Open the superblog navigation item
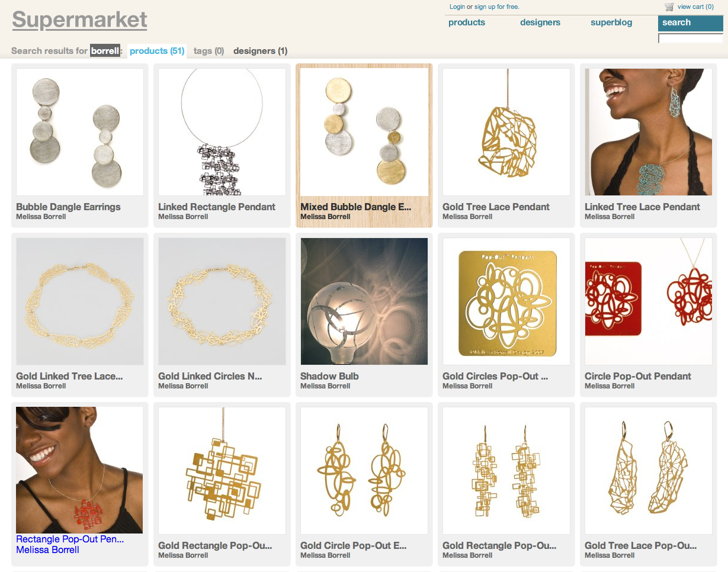This screenshot has height=572, width=728. point(611,23)
